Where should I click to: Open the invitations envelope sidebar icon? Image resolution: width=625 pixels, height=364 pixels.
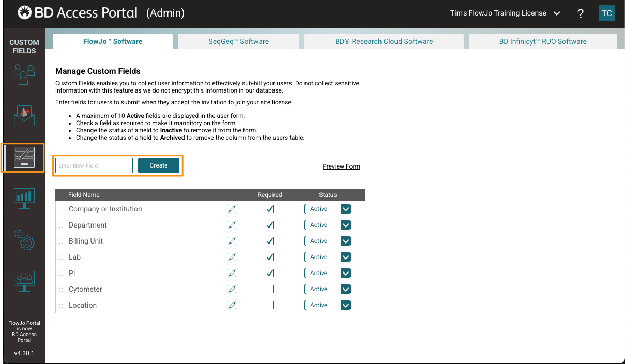24,116
